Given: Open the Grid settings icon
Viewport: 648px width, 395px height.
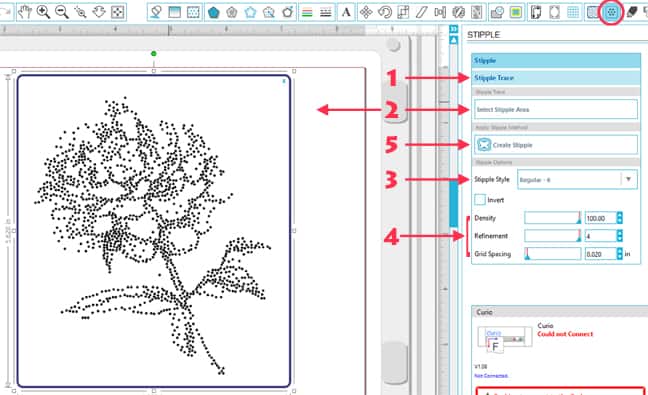Looking at the screenshot, I should point(573,12).
